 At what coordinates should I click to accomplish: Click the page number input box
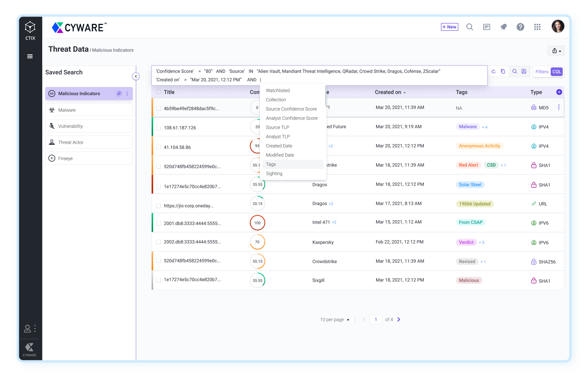tap(376, 319)
